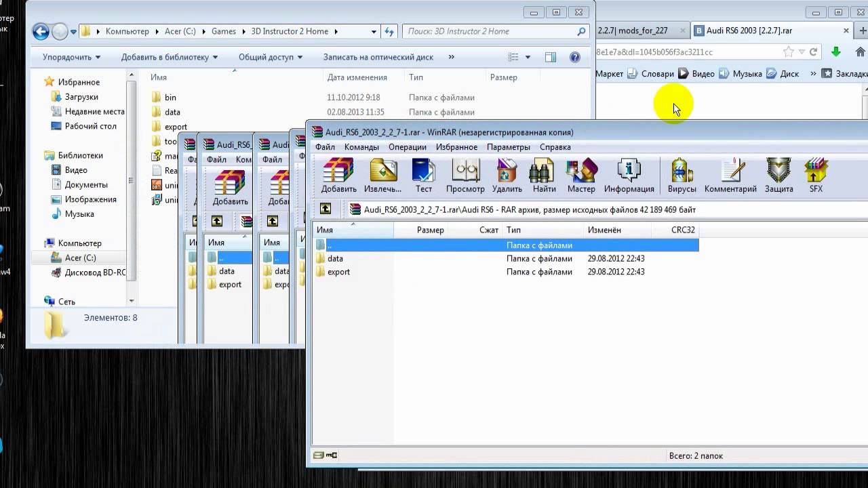Image resolution: width=868 pixels, height=488 pixels.
Task: Open the Добавить в библиотеку dropdown
Action: pos(170,58)
